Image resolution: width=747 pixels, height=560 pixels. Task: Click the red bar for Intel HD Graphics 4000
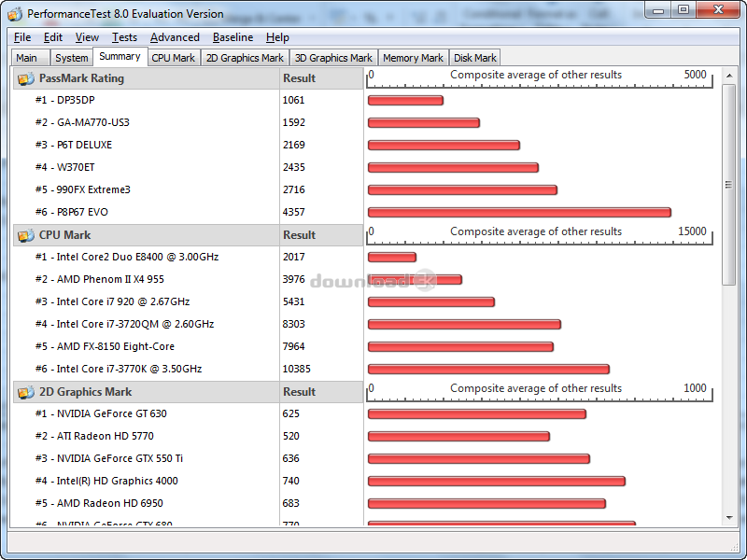tap(497, 482)
